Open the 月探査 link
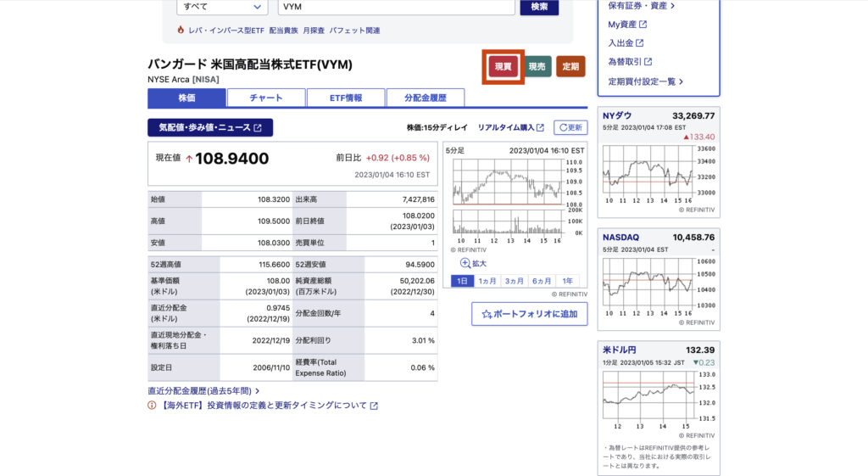 click(314, 31)
